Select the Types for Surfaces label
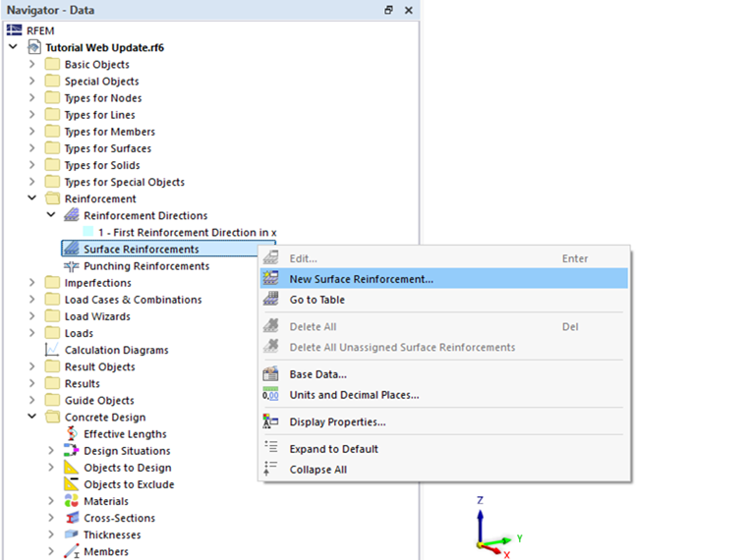This screenshot has width=747, height=560. click(108, 148)
